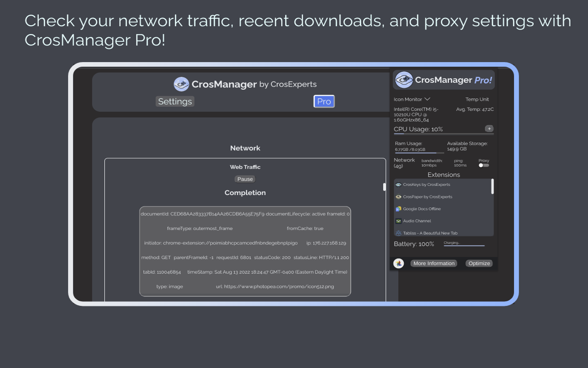588x368 pixels.
Task: Switch to the Pro tab
Action: 324,101
